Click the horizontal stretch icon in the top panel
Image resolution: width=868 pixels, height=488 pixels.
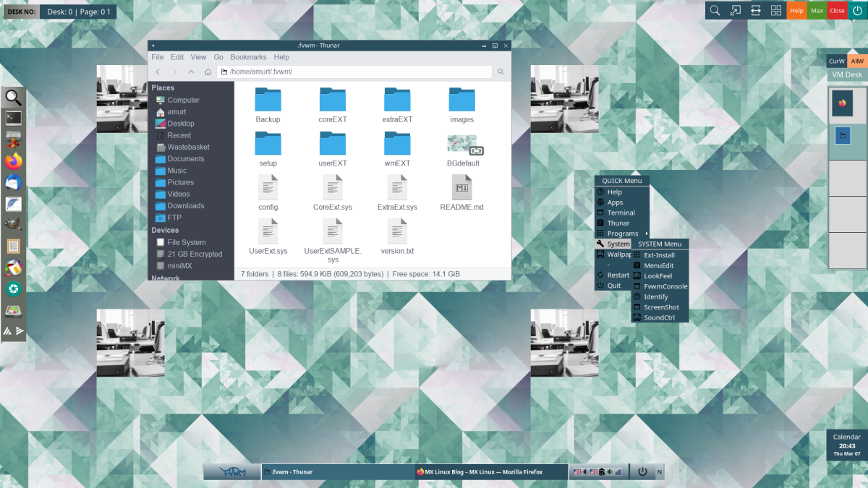pos(756,10)
